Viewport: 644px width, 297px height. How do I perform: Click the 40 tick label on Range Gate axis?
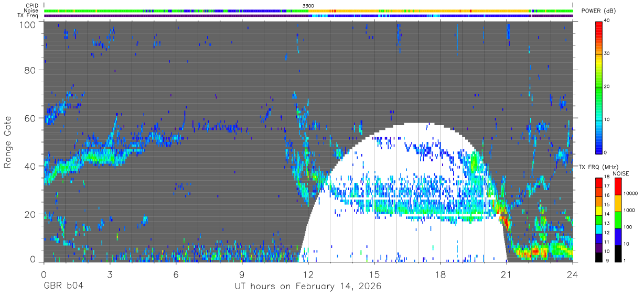tap(31, 166)
